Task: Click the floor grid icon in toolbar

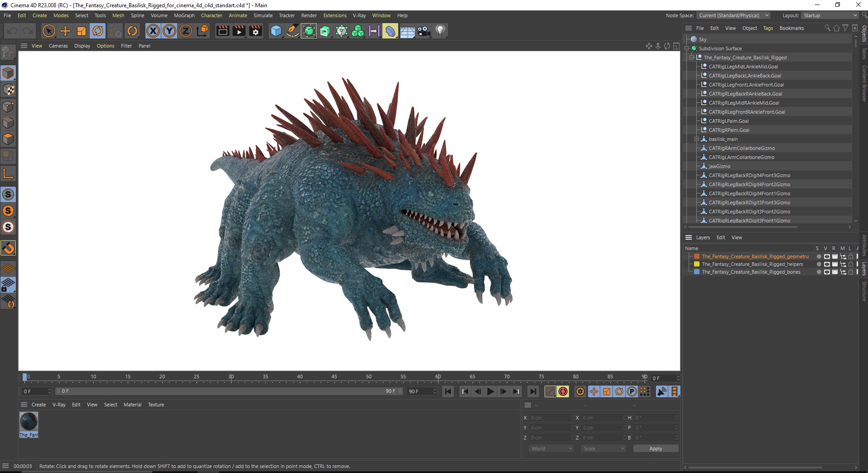Action: pos(407,31)
